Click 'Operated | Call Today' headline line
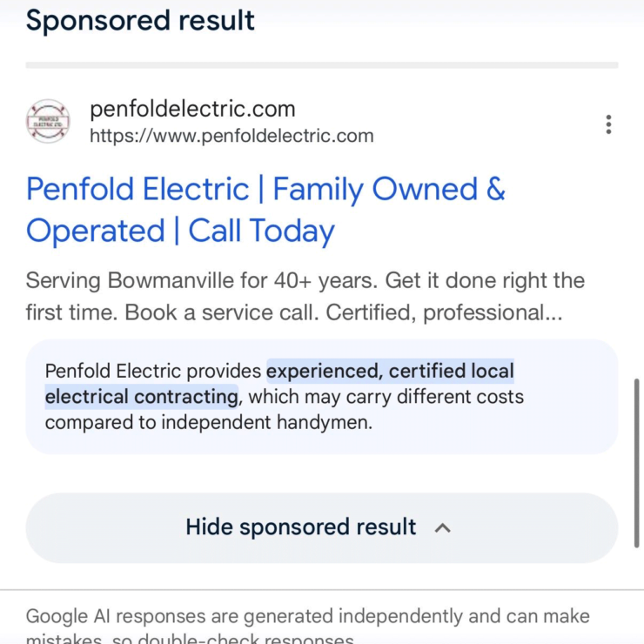 pyautogui.click(x=180, y=231)
